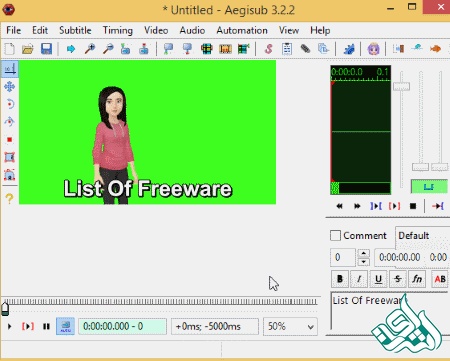Viewport: 450px width, 361px height.
Task: Click the layer number input field
Action: [x=343, y=257]
